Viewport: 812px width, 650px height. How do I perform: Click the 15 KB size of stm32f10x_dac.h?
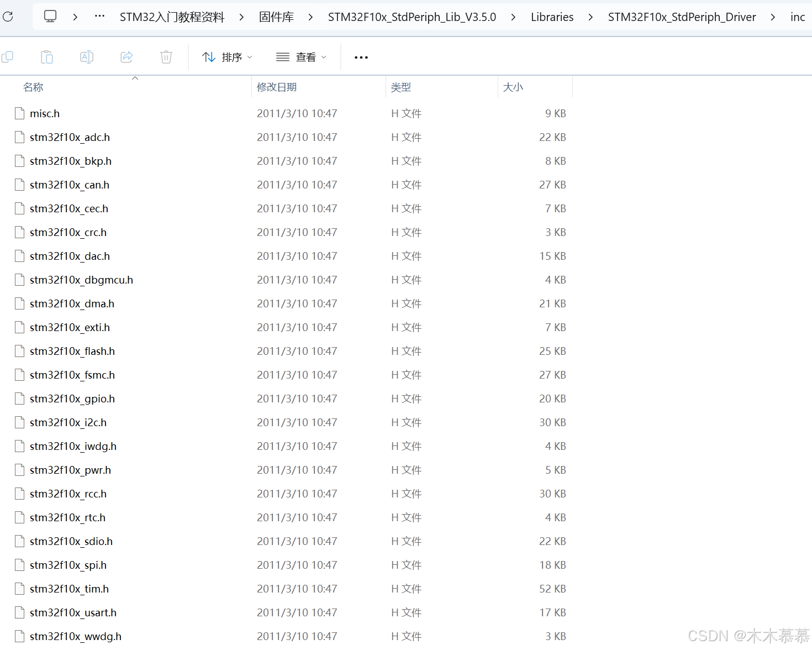coord(552,256)
